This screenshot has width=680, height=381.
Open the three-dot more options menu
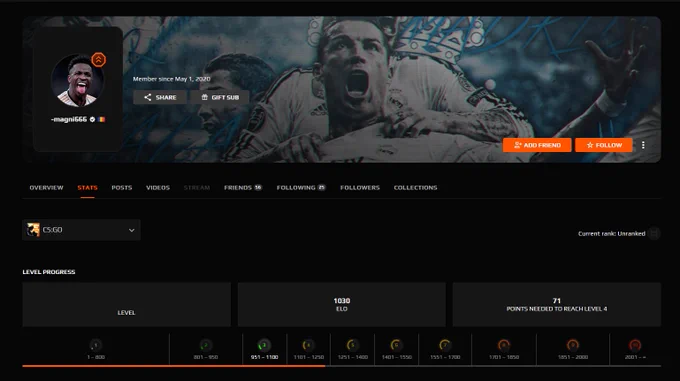[x=643, y=145]
